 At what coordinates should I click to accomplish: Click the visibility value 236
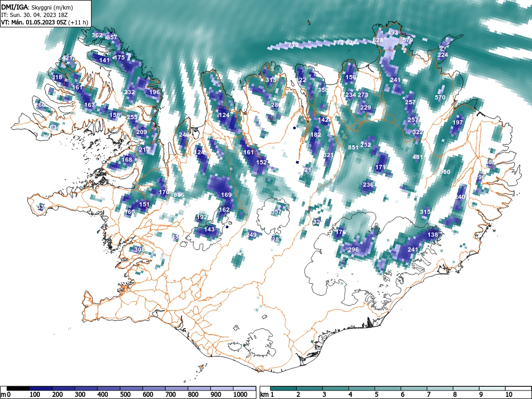368,185
